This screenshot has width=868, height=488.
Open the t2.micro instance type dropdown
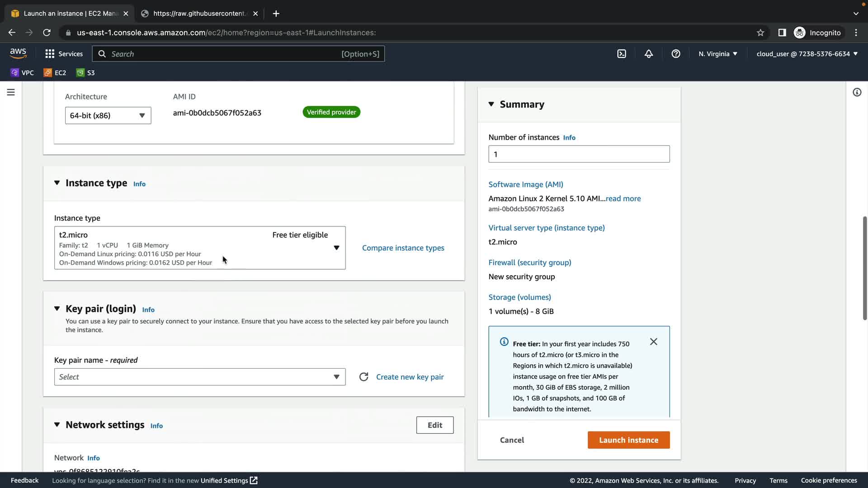(x=199, y=248)
